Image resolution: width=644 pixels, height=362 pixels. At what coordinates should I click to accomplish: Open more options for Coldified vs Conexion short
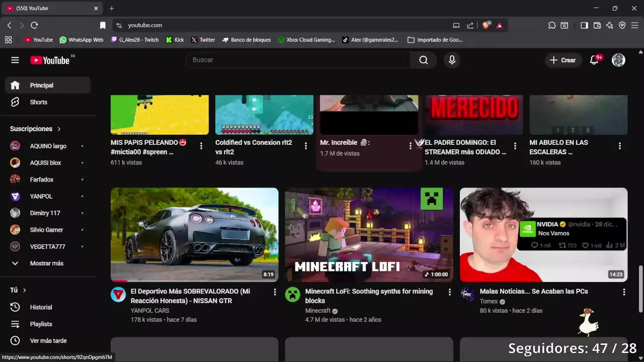[x=306, y=146]
